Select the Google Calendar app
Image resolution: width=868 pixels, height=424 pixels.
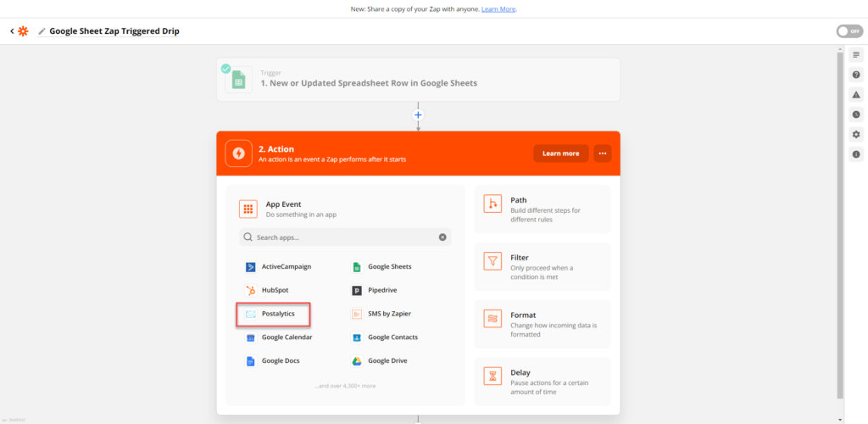pyautogui.click(x=279, y=338)
